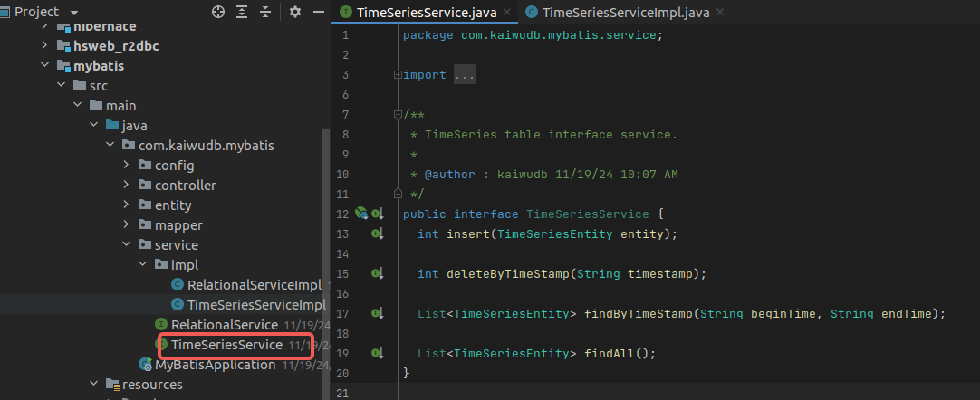Fold the Javadoc comment at line 7
The image size is (980, 400).
tap(398, 115)
